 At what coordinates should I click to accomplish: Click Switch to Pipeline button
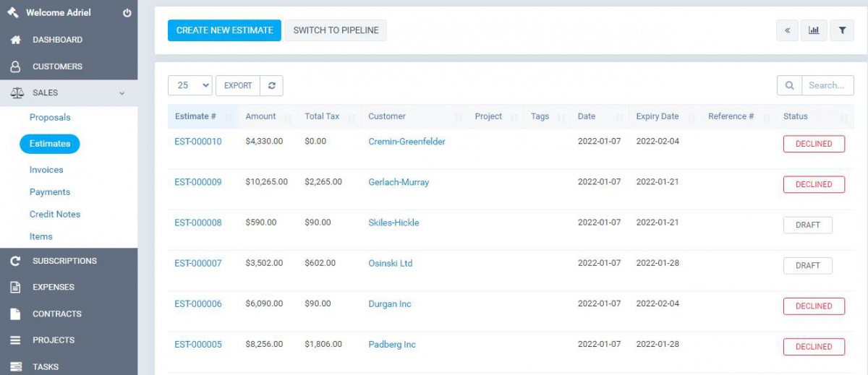click(x=336, y=30)
